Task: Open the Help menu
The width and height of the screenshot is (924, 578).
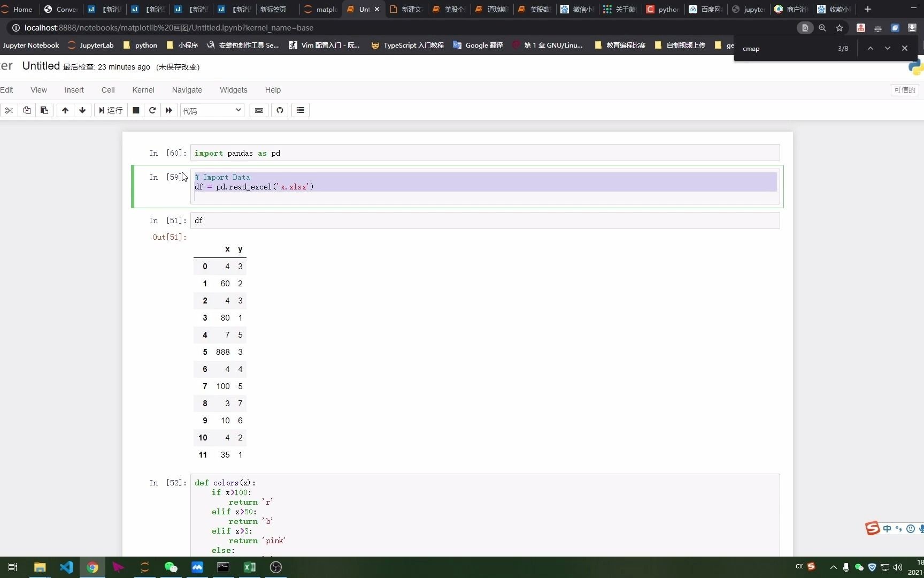Action: click(x=273, y=90)
